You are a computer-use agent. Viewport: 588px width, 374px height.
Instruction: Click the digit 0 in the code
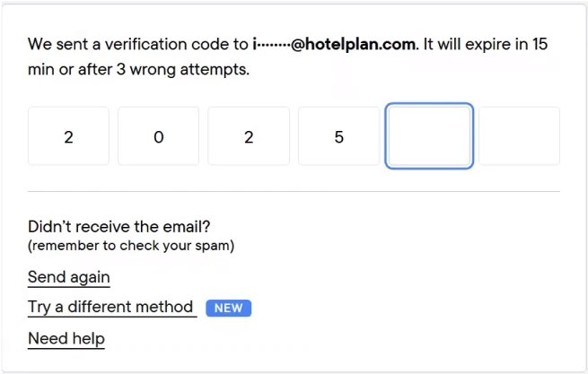pos(159,137)
